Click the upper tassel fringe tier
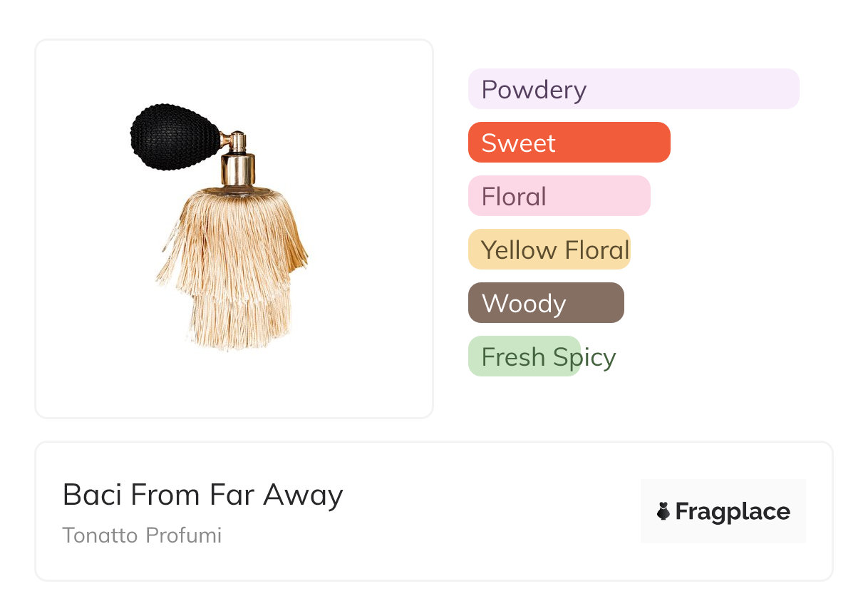868x616 pixels. (232, 228)
